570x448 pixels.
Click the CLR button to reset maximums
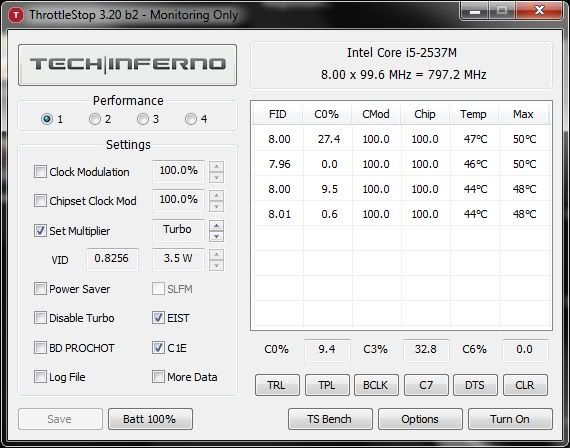tap(525, 385)
